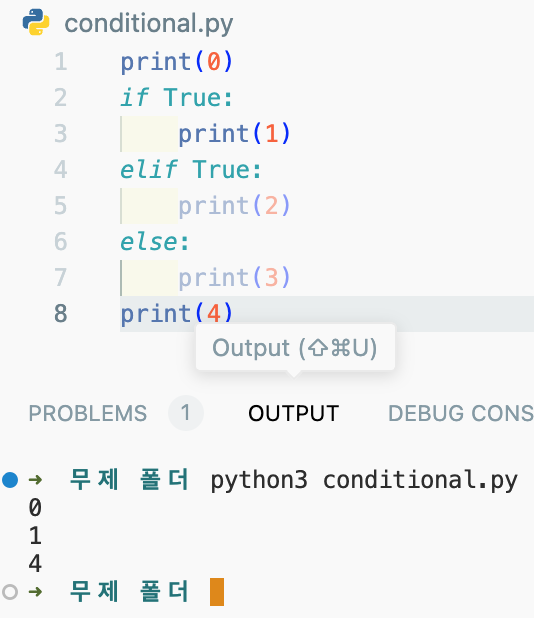Click terminal output line '0'
The image size is (534, 618).
tap(35, 508)
